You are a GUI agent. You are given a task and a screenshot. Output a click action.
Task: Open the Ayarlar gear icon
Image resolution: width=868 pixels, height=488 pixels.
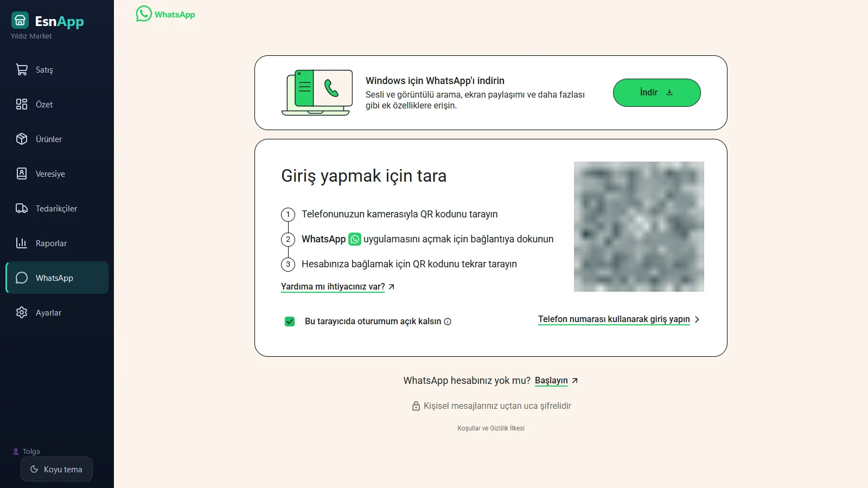[x=22, y=312]
